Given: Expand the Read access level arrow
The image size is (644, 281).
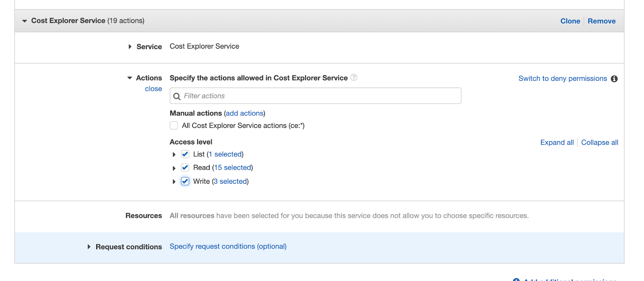Looking at the screenshot, I should click(x=174, y=168).
